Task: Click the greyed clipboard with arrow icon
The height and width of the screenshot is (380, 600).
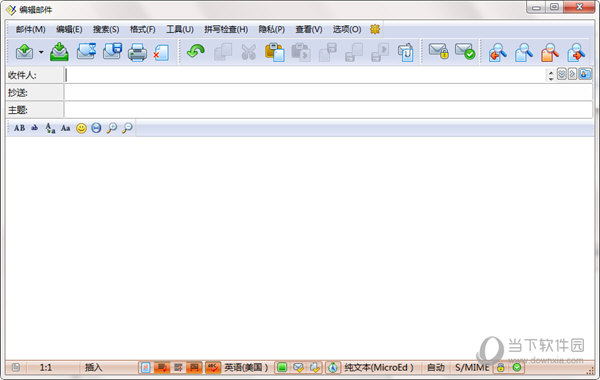Action: (x=301, y=52)
